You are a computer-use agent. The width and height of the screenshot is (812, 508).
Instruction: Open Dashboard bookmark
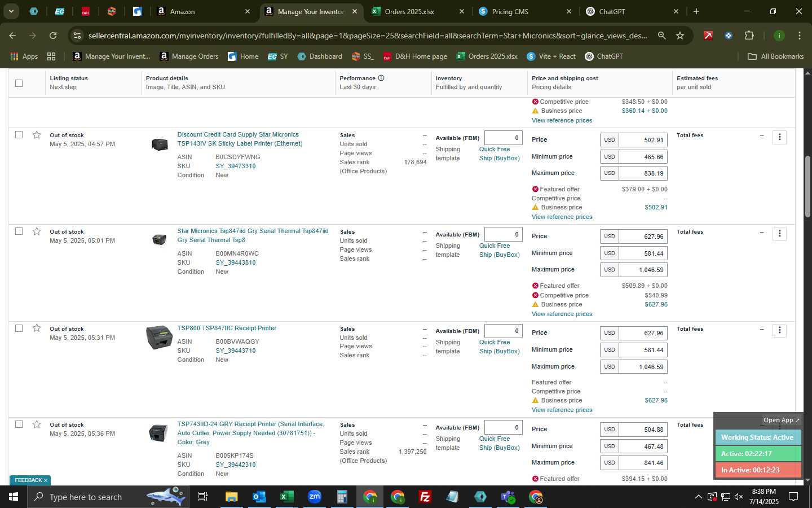[320, 56]
